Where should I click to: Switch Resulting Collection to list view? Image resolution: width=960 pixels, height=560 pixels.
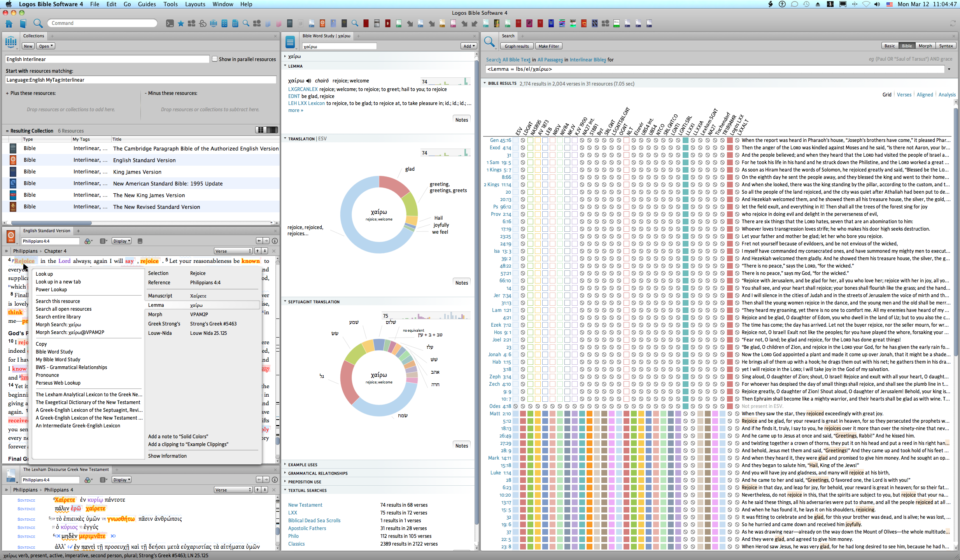272,130
